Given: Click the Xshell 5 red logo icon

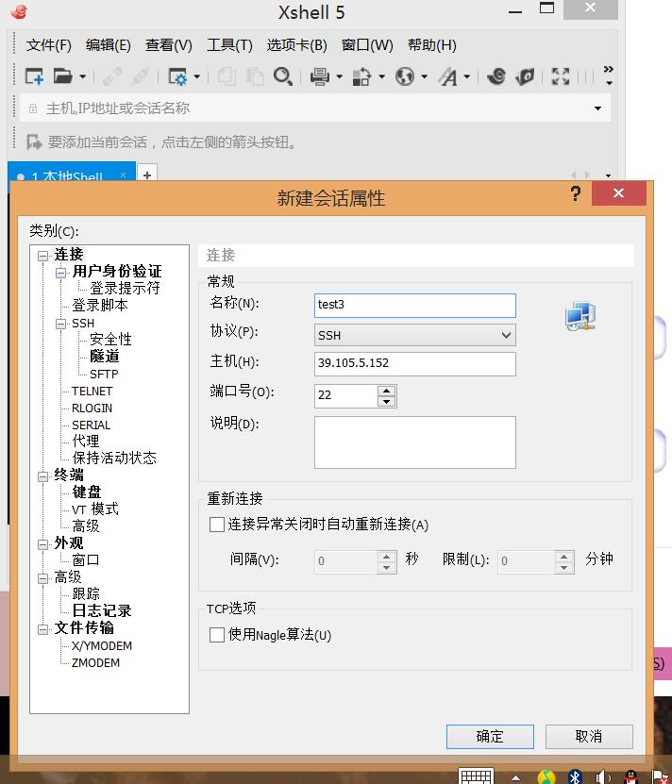Looking at the screenshot, I should click(19, 11).
